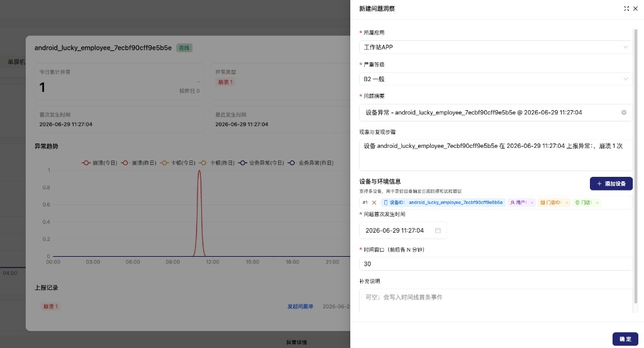Click the 问题首次发生时间 date field
This screenshot has width=644, height=348.
tap(403, 230)
